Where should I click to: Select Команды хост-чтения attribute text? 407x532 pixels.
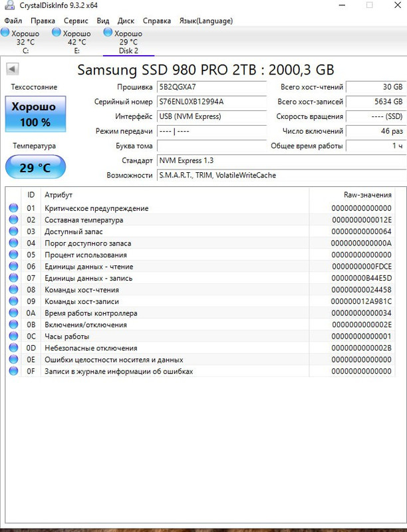[82, 290]
